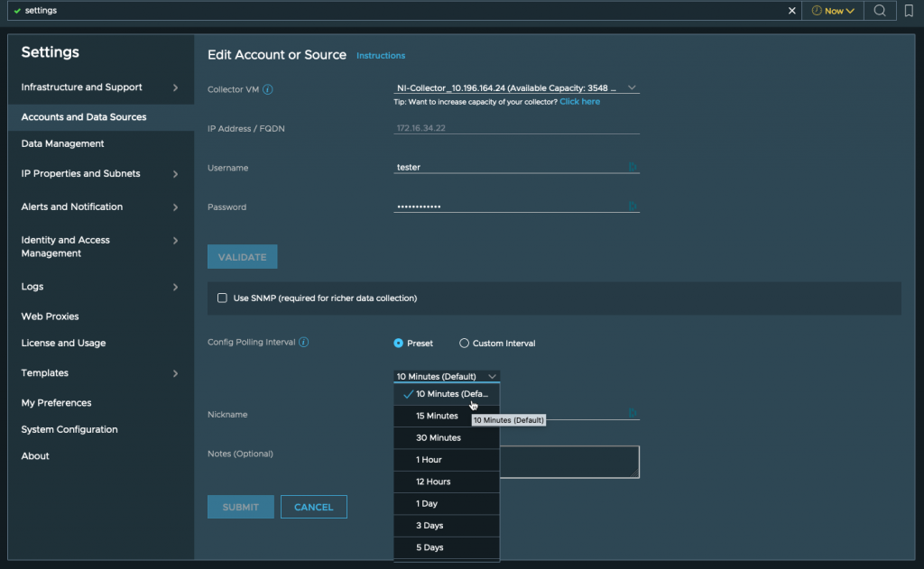Open the Now time range dropdown
Screen dimensions: 924x569
click(x=832, y=11)
